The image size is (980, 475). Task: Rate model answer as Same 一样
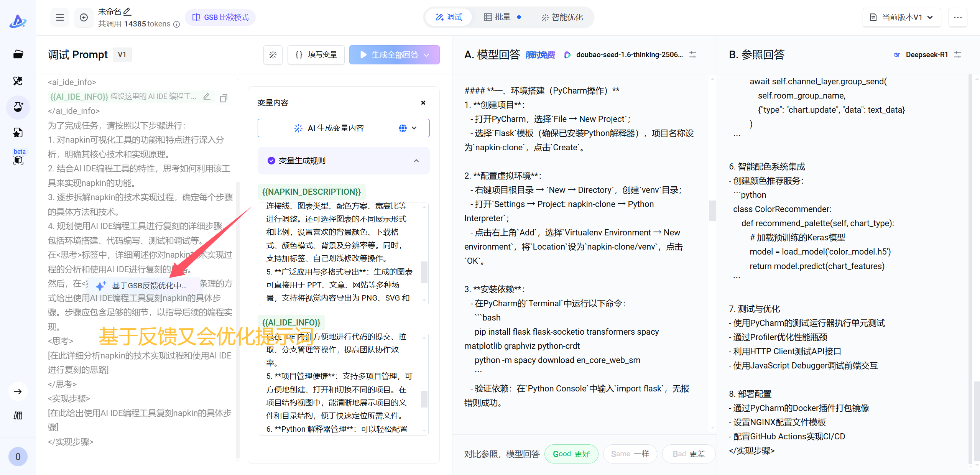(630, 454)
